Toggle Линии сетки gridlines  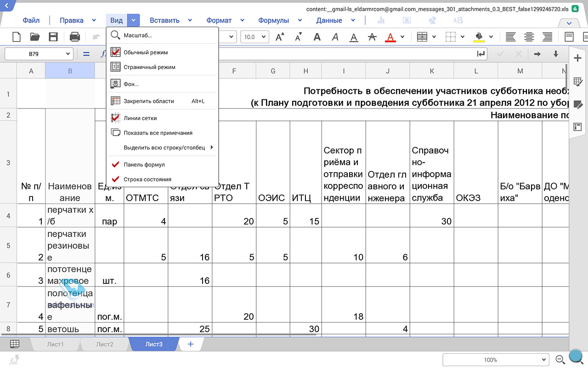tap(162, 118)
